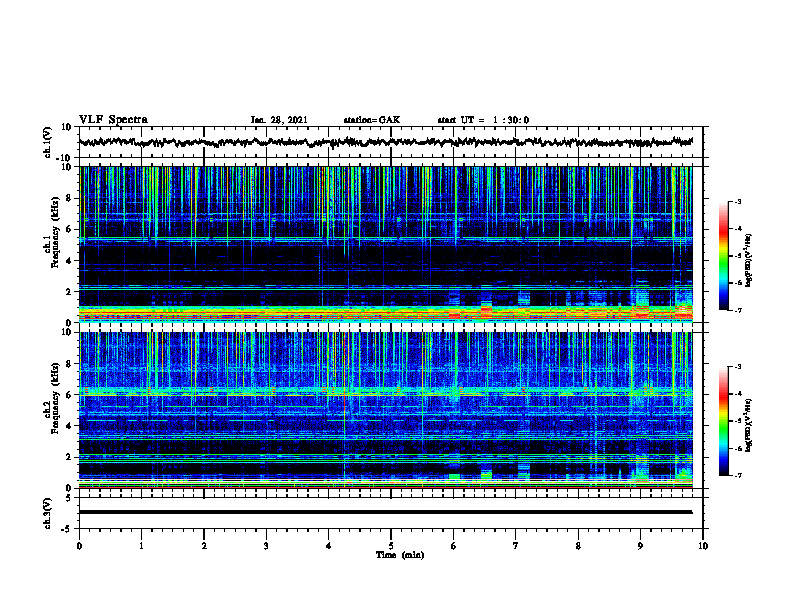Click time axis tick label "10"
The width and height of the screenshot is (792, 612).
click(703, 546)
